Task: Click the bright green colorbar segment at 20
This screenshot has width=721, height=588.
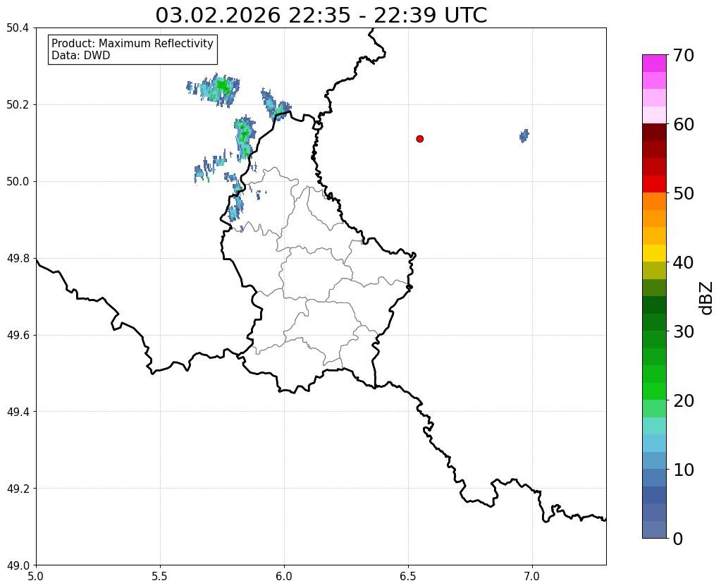Action: (654, 391)
